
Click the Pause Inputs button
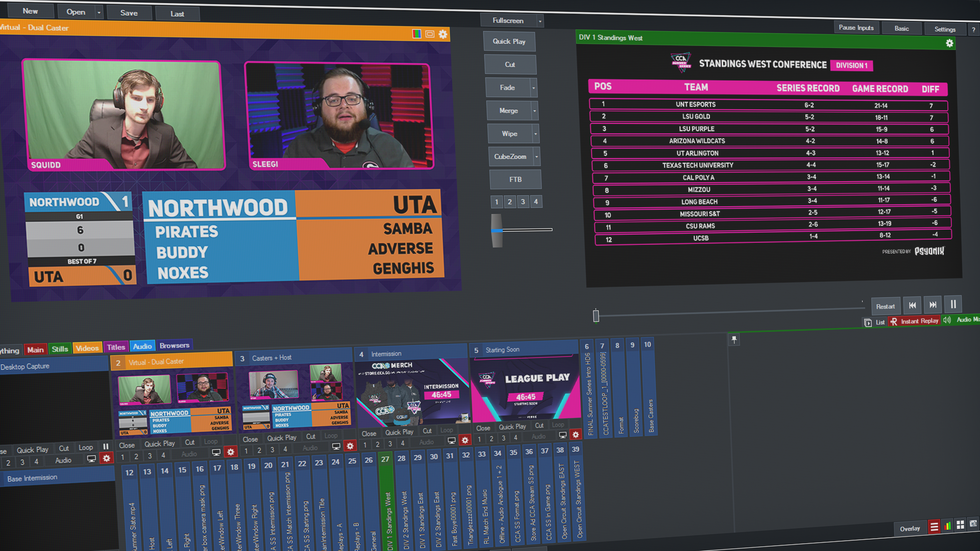click(856, 28)
